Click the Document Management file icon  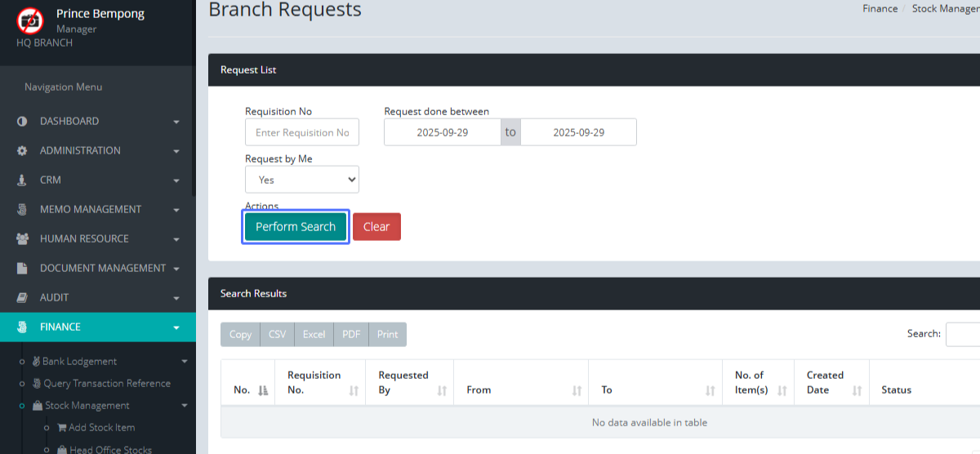click(22, 269)
